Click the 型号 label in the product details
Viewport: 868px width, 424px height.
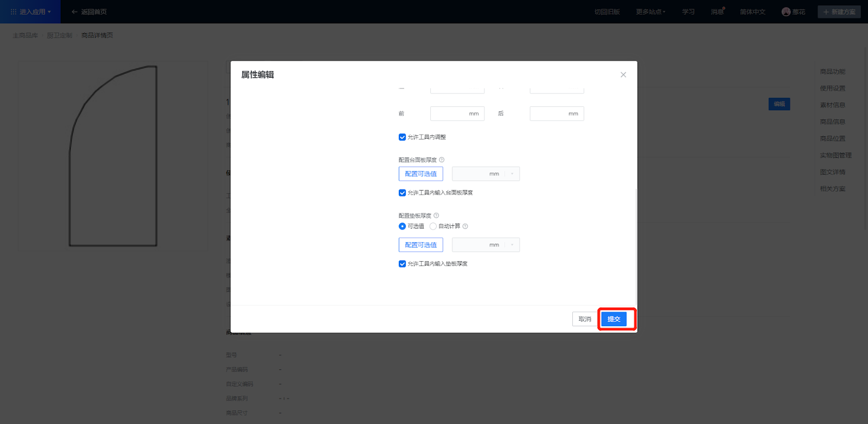coord(232,355)
